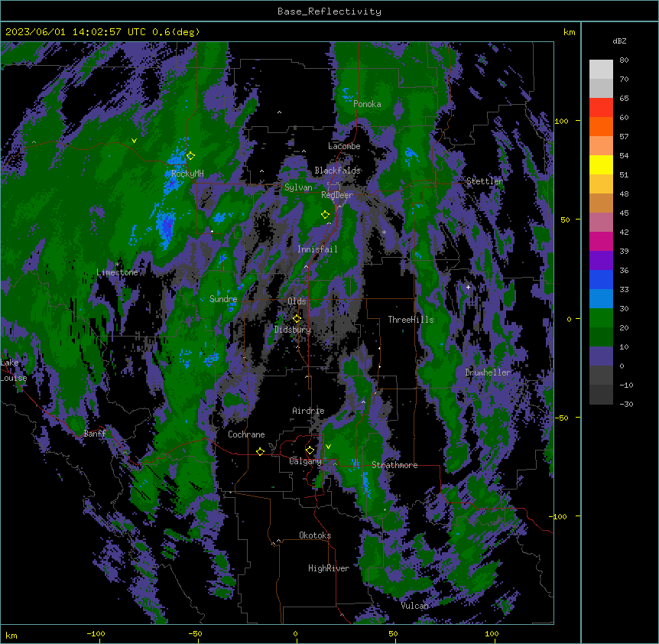
Task: Select the blue 33-36 dBZ legend swatch
Action: pyautogui.click(x=601, y=279)
